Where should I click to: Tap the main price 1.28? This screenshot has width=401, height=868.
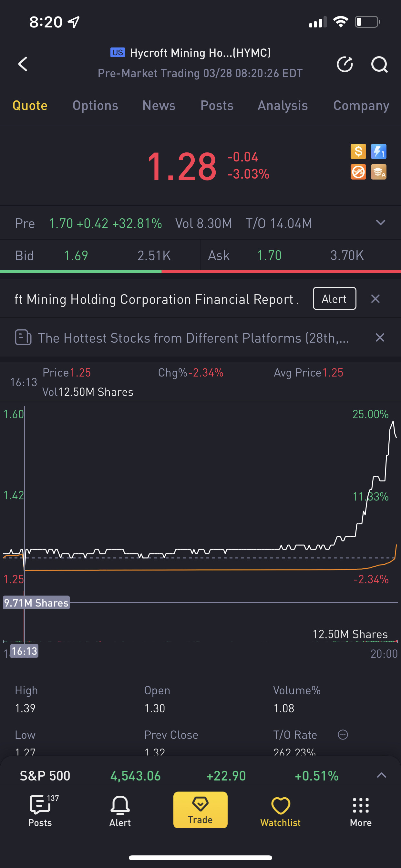click(182, 166)
